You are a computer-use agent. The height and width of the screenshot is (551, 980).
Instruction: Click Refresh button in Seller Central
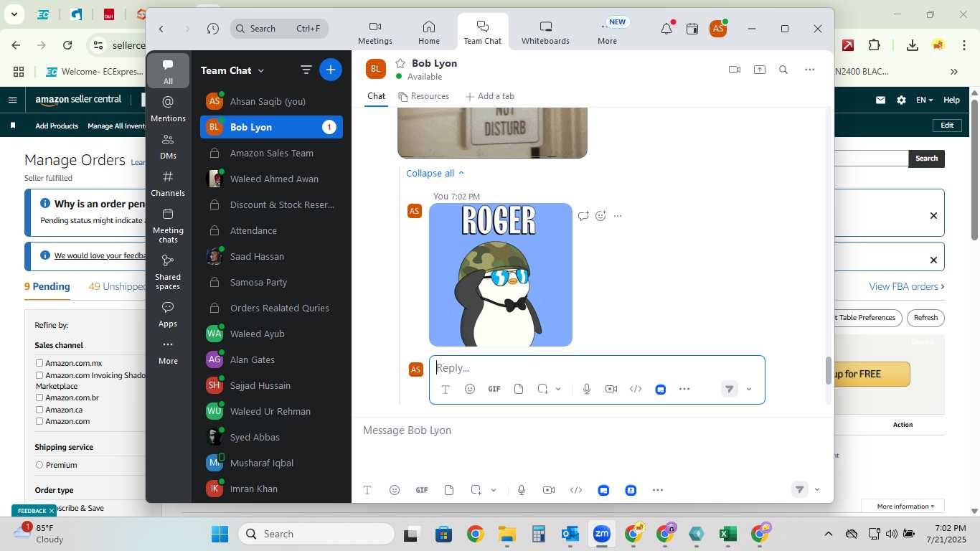[925, 318]
